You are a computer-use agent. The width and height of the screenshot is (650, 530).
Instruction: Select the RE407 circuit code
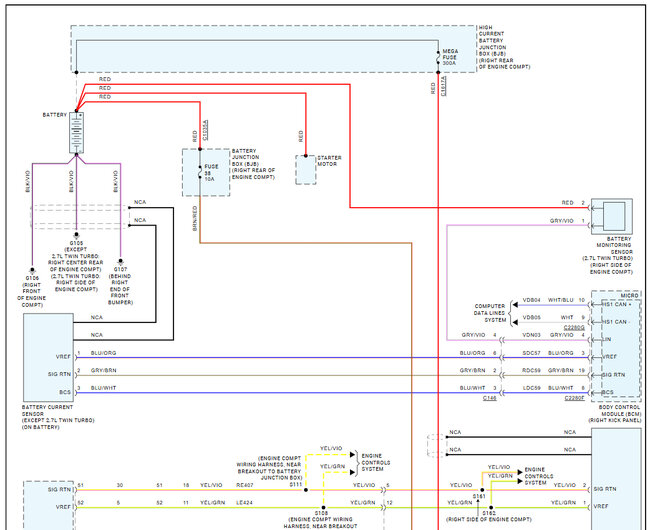245,485
